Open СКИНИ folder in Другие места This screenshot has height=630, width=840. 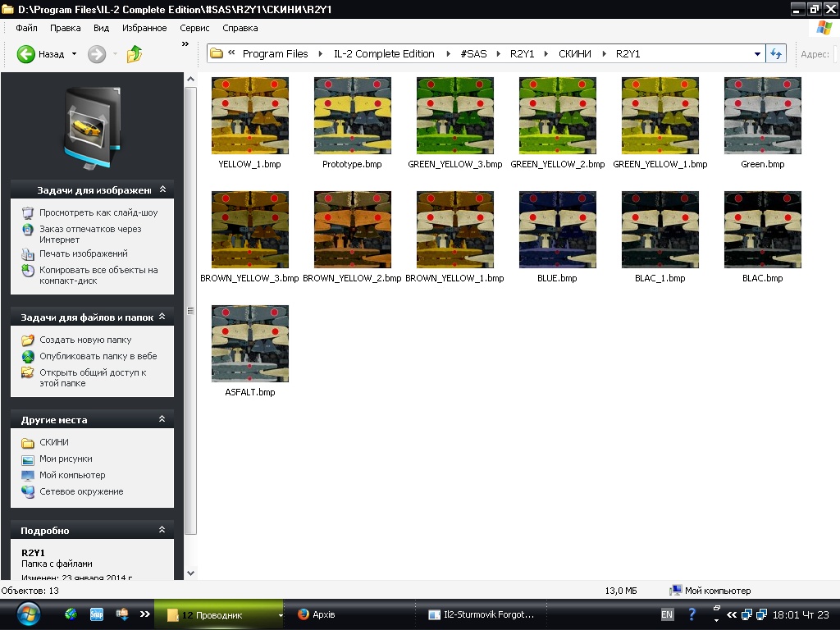[x=53, y=442]
